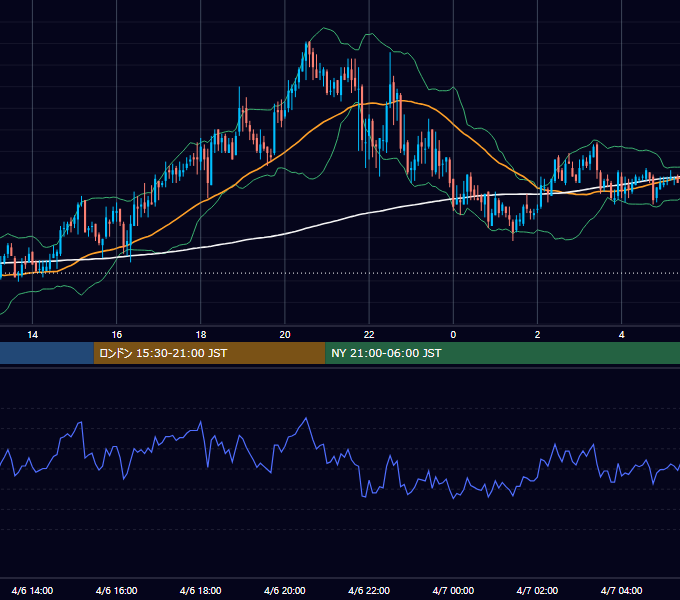Click the 4/7 00:00 date label

(453, 590)
